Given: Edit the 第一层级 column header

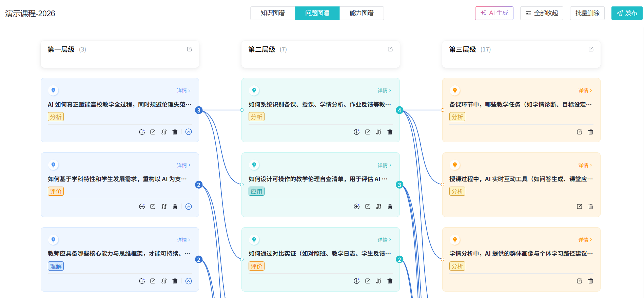Looking at the screenshot, I should pos(190,49).
